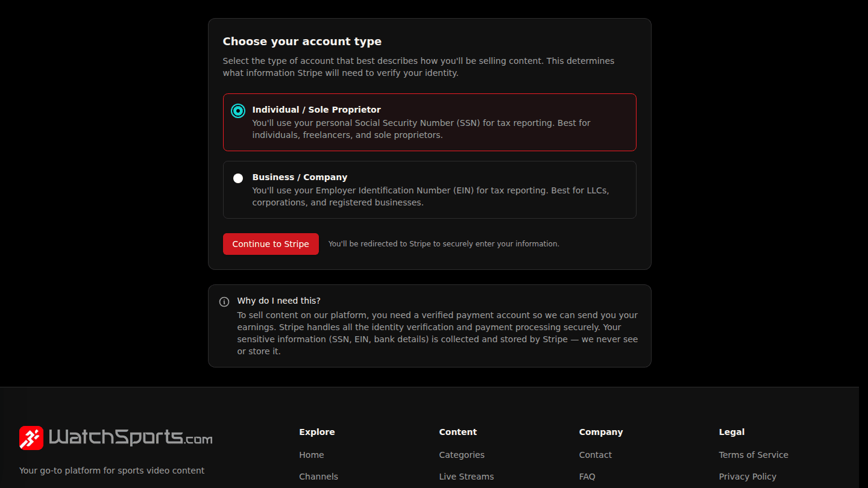
Task: Click the redirected to Stripe notice text
Action: 444,244
